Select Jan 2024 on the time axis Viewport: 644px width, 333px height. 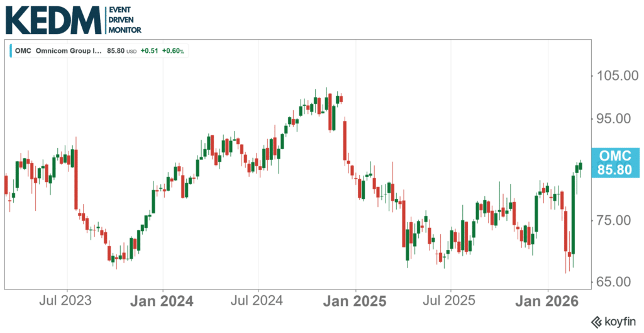163,302
